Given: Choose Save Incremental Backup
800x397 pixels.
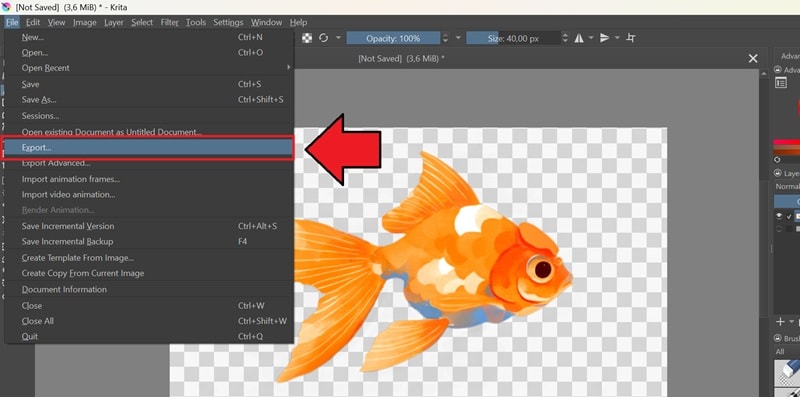Looking at the screenshot, I should pyautogui.click(x=149, y=241).
